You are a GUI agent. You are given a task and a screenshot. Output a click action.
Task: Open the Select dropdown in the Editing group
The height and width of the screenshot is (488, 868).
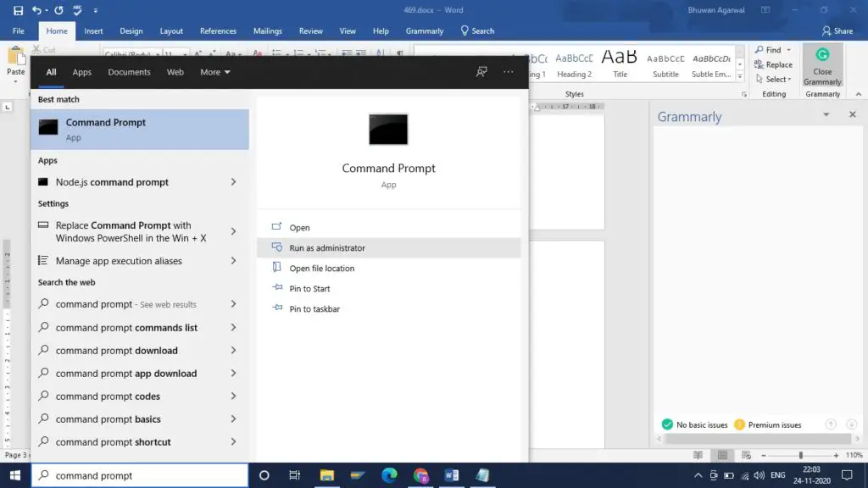click(x=773, y=79)
